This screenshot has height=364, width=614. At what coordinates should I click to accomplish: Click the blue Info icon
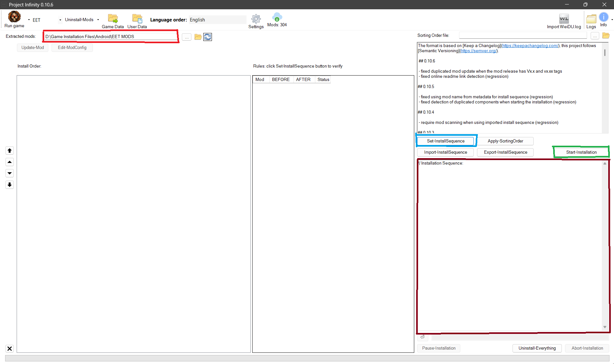click(603, 17)
